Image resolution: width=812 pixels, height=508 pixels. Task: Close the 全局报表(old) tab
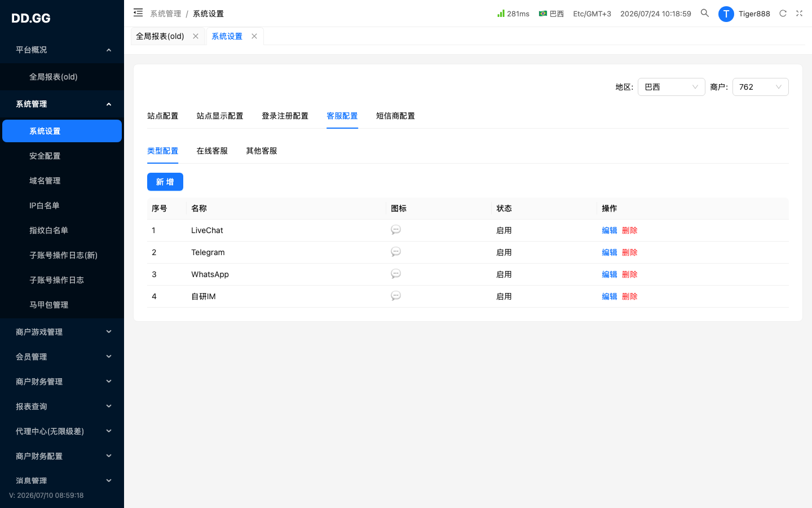pos(196,36)
